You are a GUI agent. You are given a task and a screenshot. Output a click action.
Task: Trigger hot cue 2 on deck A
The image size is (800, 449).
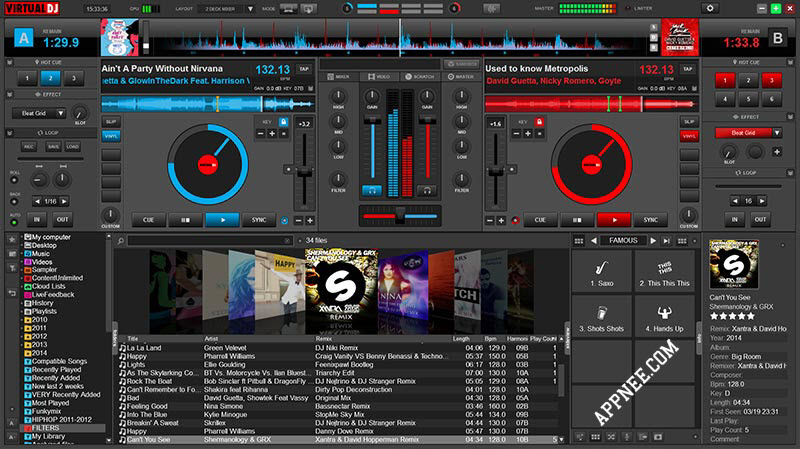point(50,79)
